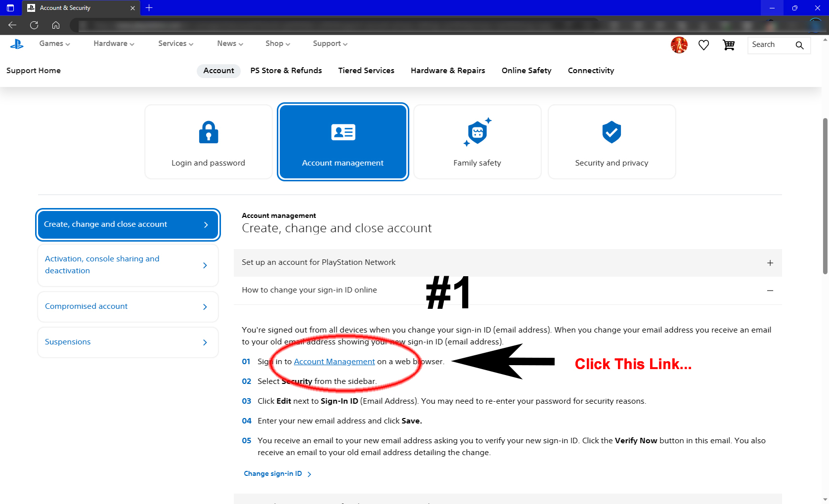The height and width of the screenshot is (504, 829).
Task: Follow the Change sign-in ID link
Action: [277, 474]
